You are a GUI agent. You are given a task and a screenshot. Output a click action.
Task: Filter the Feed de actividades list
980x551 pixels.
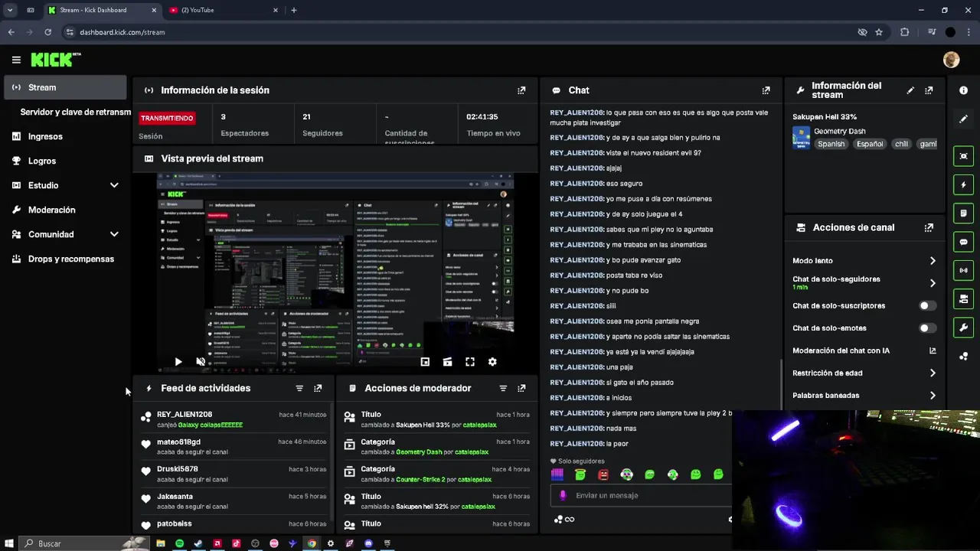[x=299, y=389]
